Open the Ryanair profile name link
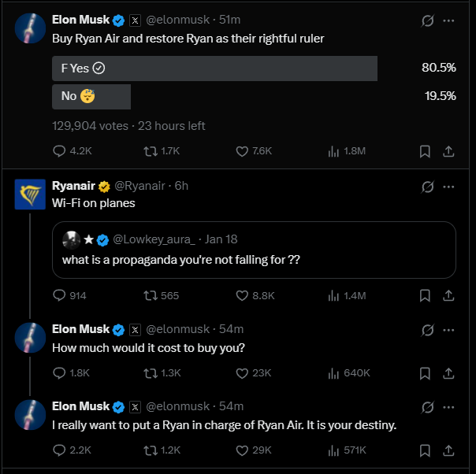Screen dimensions: 476x474 tap(73, 186)
